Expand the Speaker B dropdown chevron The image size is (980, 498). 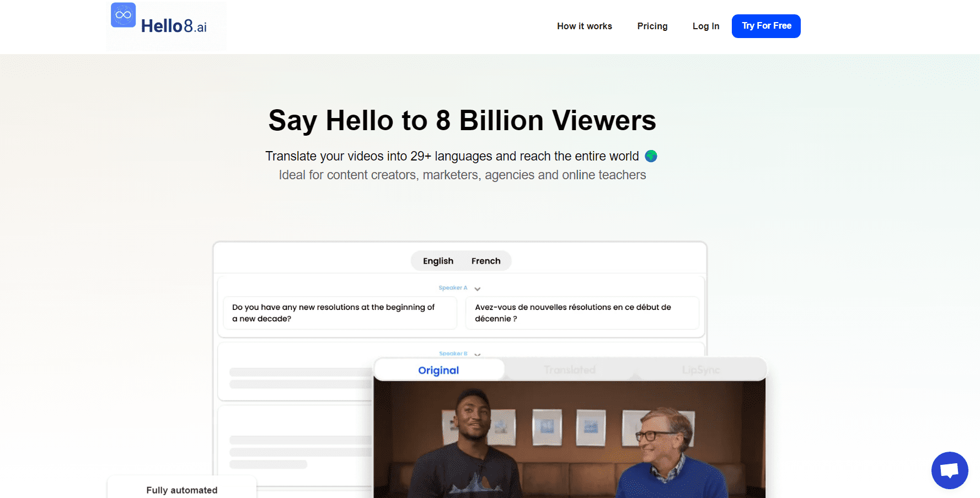pyautogui.click(x=478, y=354)
